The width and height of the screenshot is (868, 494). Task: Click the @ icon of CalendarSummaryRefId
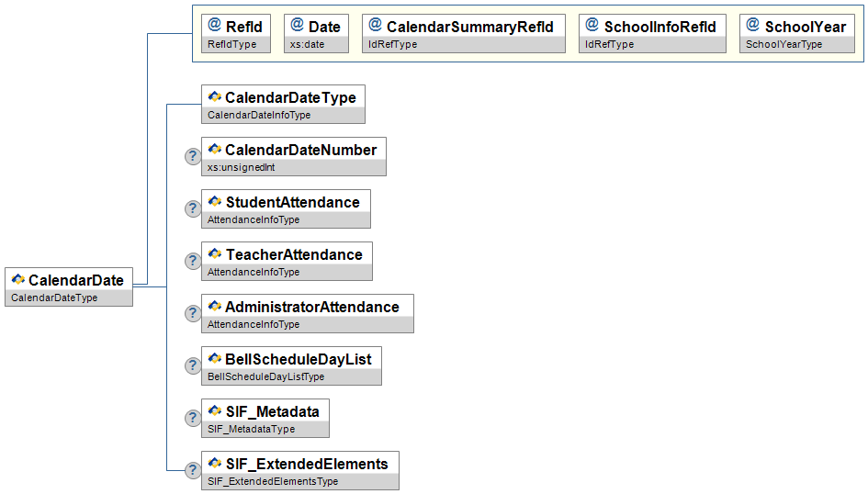[x=376, y=25]
